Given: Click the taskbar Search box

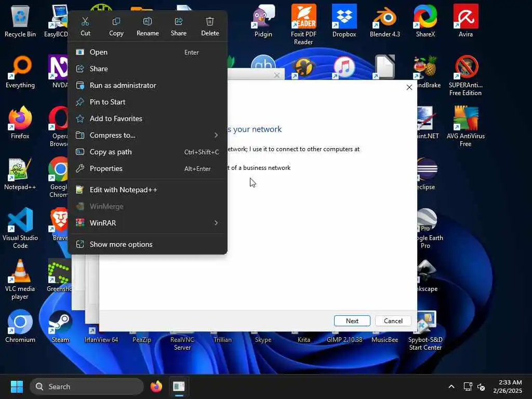Looking at the screenshot, I should pyautogui.click(x=87, y=387).
